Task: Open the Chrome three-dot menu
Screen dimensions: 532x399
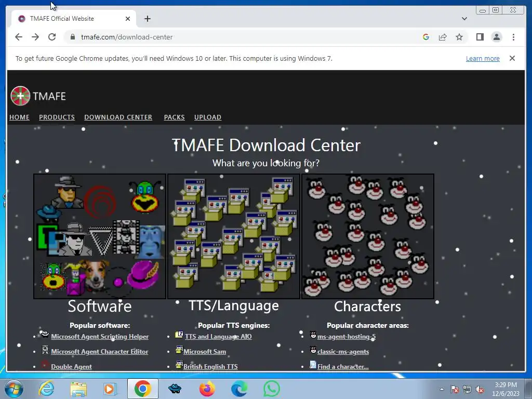Action: point(513,37)
